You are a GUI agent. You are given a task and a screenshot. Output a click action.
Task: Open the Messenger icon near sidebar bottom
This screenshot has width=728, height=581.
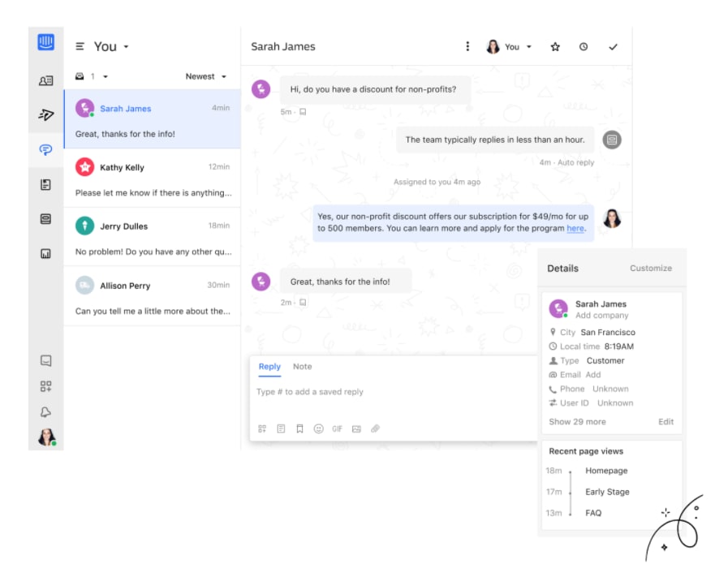(x=45, y=360)
